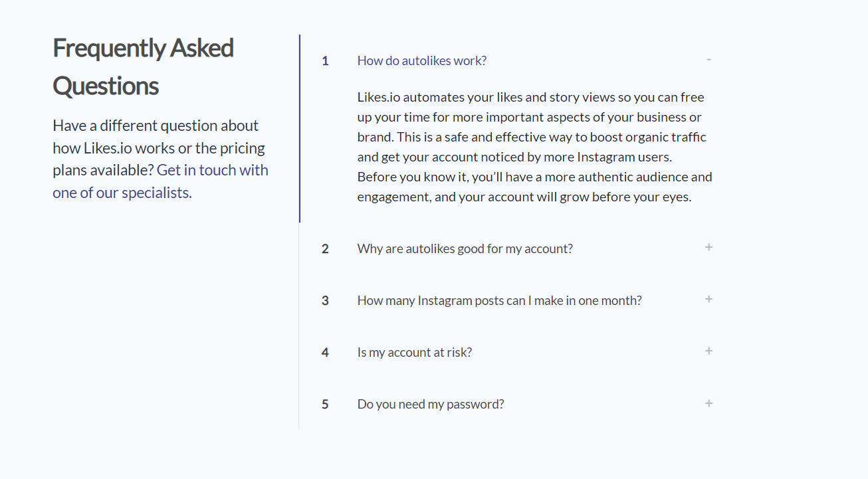The height and width of the screenshot is (479, 868).
Task: Collapse the "How do autolikes work?" question title
Action: click(x=421, y=61)
